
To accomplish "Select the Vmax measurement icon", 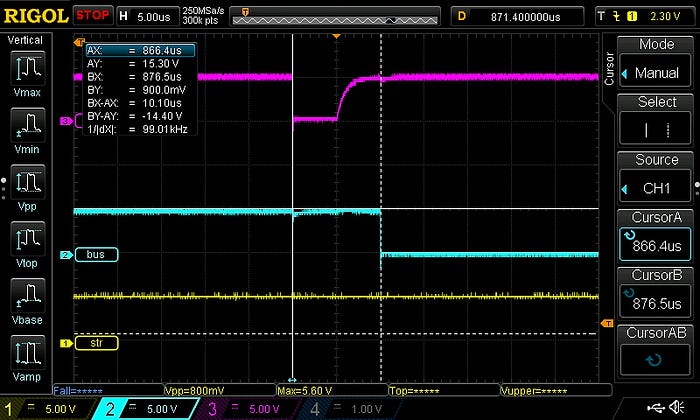I will [28, 68].
